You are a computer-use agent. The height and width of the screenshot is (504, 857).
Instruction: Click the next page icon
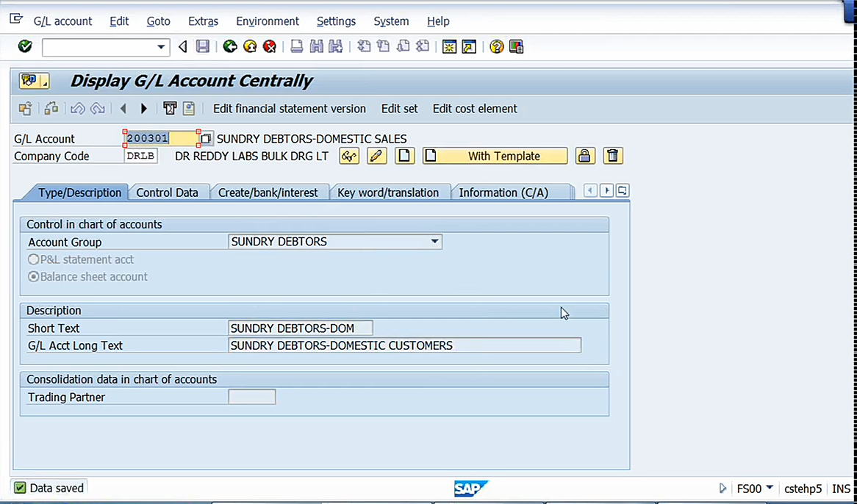(x=403, y=46)
